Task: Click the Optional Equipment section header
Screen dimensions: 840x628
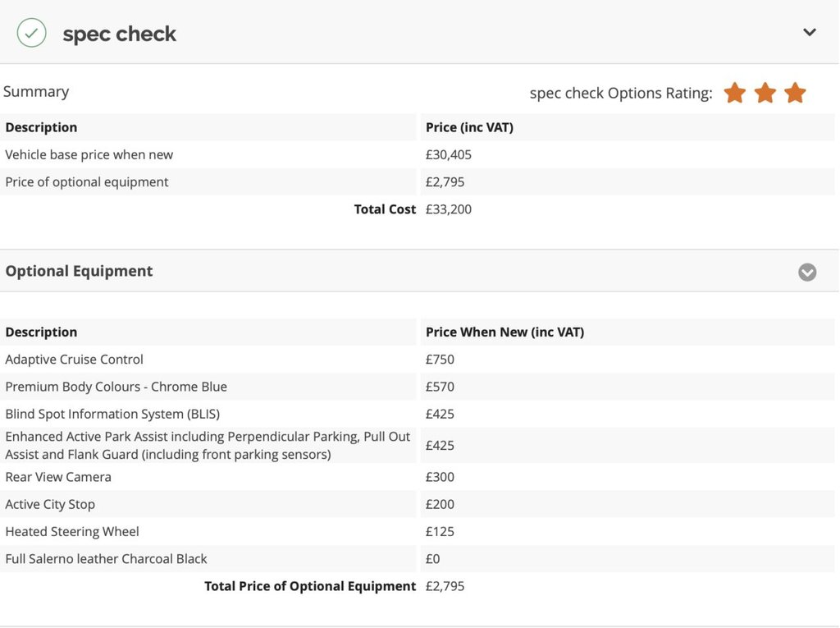Action: coord(79,271)
